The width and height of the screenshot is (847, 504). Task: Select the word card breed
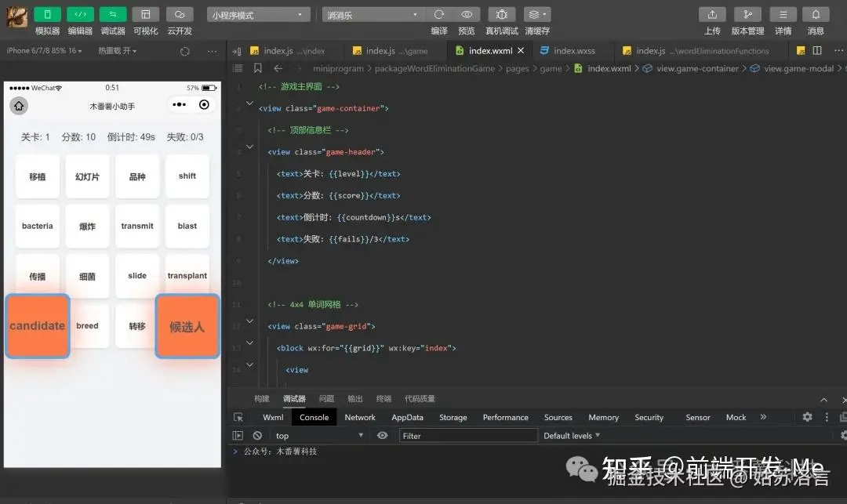pyautogui.click(x=87, y=326)
